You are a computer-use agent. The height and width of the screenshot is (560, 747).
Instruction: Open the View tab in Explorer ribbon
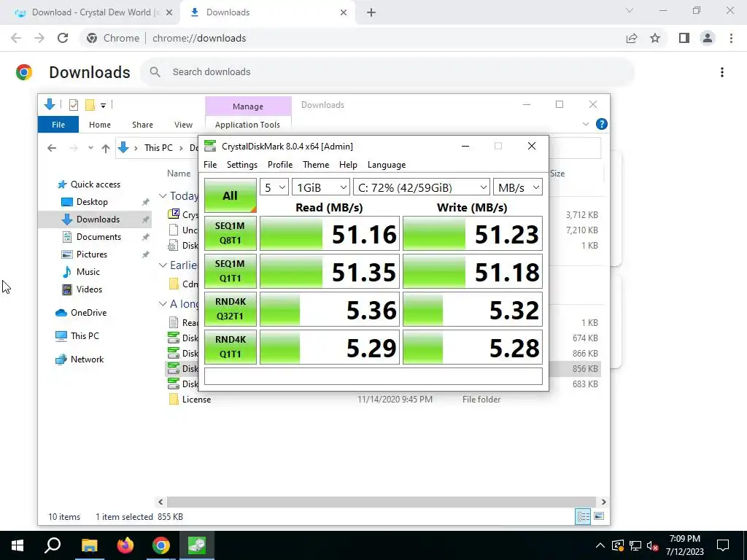coord(183,124)
